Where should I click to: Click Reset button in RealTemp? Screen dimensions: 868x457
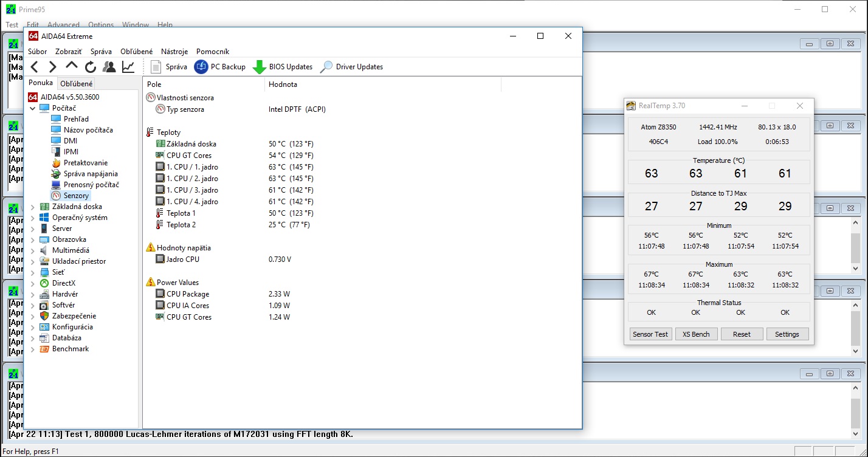tap(742, 334)
